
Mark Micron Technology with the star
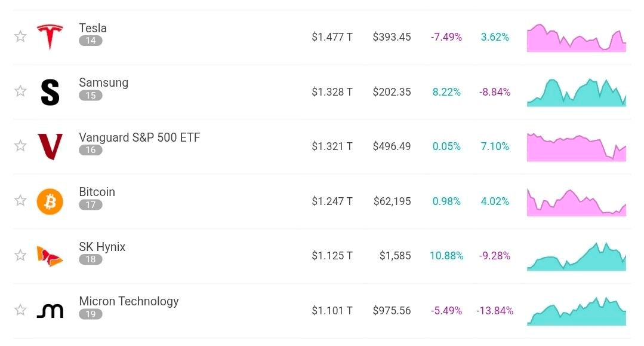point(20,310)
